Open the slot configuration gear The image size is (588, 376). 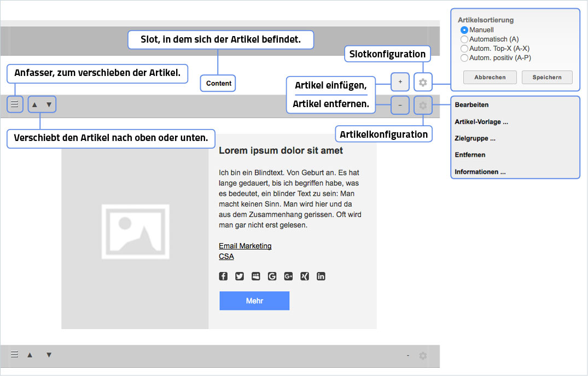pos(423,83)
